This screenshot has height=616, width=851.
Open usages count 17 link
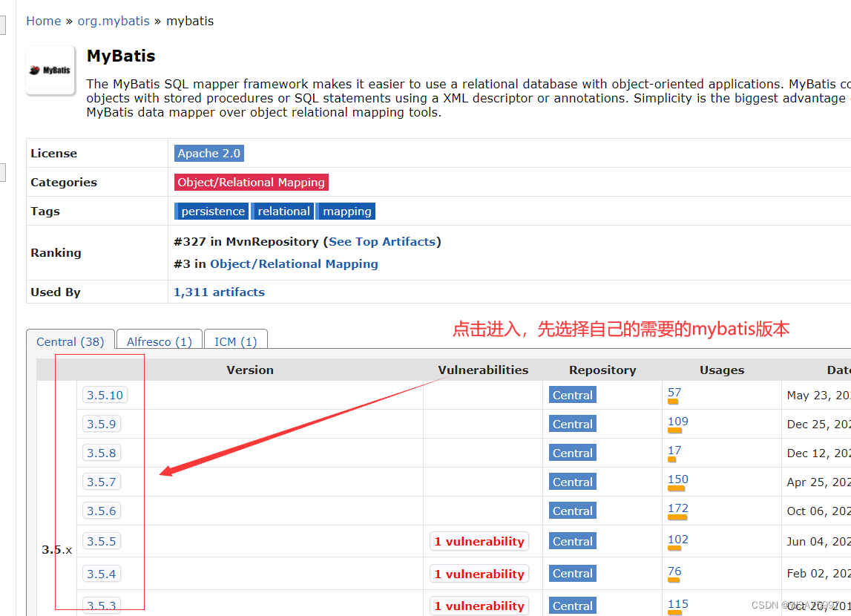(674, 450)
